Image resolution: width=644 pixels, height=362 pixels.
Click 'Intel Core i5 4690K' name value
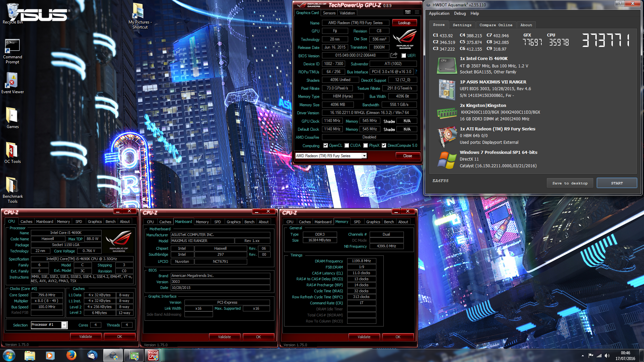click(66, 233)
